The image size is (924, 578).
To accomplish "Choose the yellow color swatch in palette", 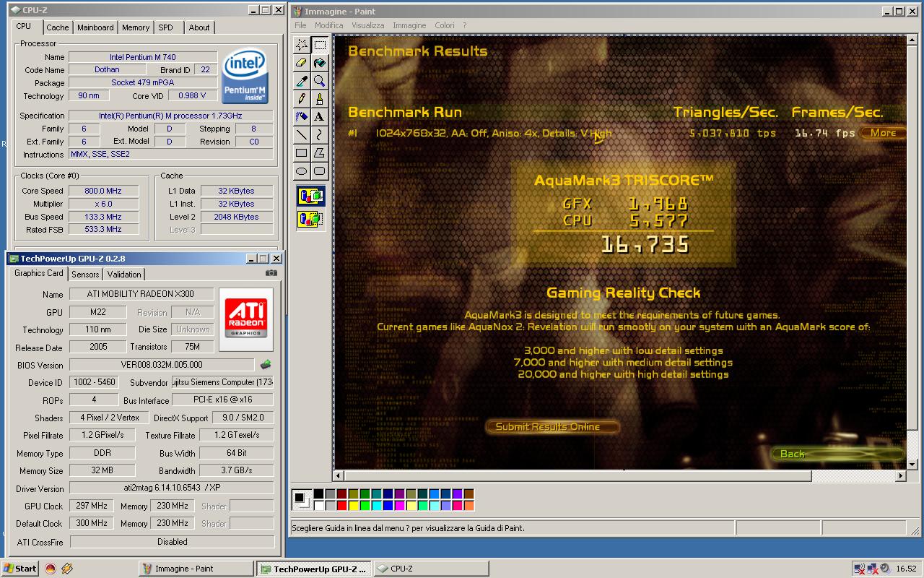I will pos(353,506).
